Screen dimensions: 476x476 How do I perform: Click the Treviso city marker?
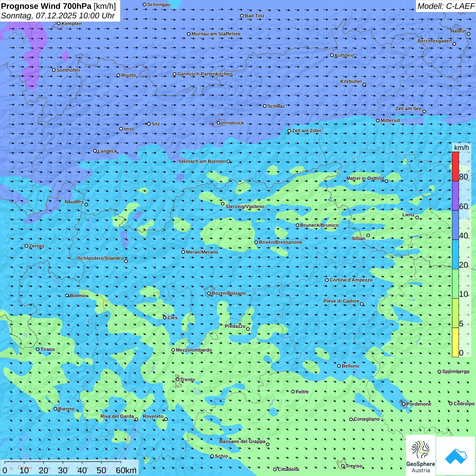pos(343,466)
